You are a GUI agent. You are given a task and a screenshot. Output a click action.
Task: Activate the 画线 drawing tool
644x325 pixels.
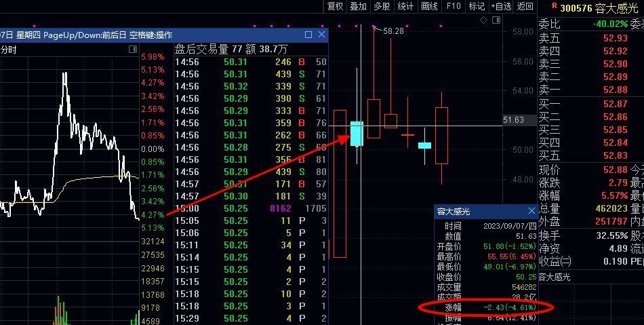[x=429, y=6]
